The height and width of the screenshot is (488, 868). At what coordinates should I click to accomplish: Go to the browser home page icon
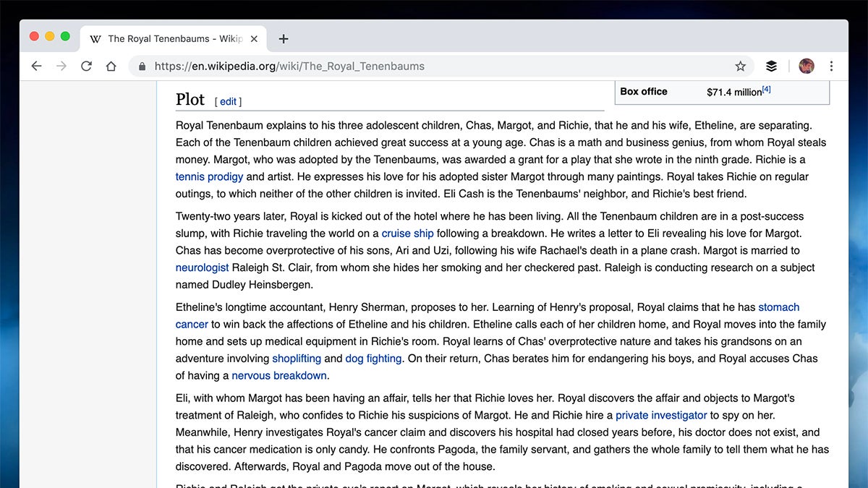point(111,67)
